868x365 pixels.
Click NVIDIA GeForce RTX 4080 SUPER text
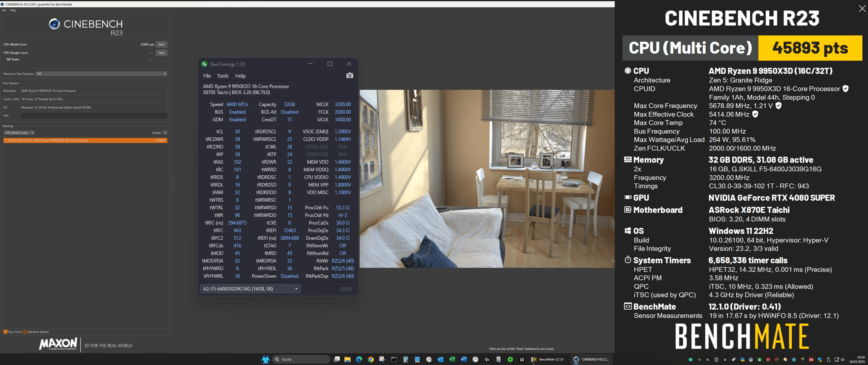(x=772, y=198)
